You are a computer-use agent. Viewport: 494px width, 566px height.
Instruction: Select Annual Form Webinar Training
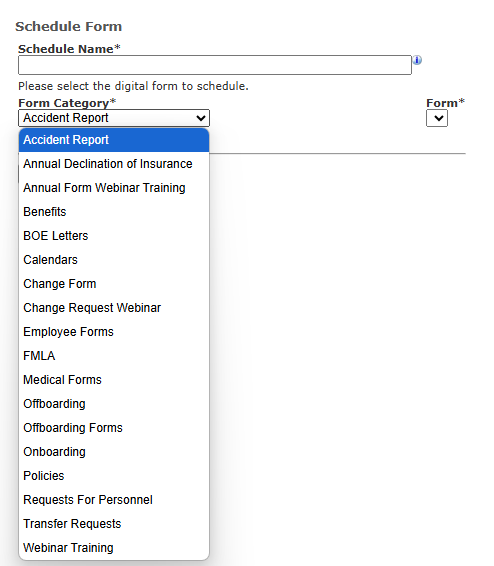[114, 188]
